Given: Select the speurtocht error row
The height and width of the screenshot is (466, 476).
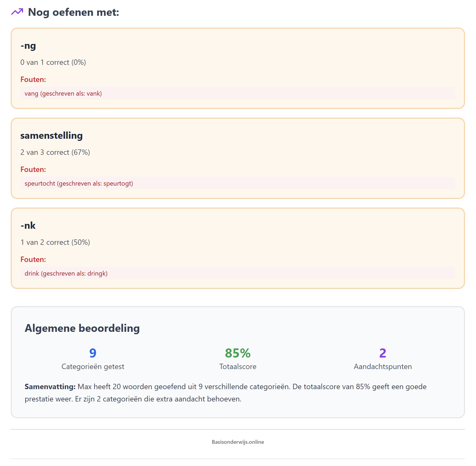Looking at the screenshot, I should [238, 183].
